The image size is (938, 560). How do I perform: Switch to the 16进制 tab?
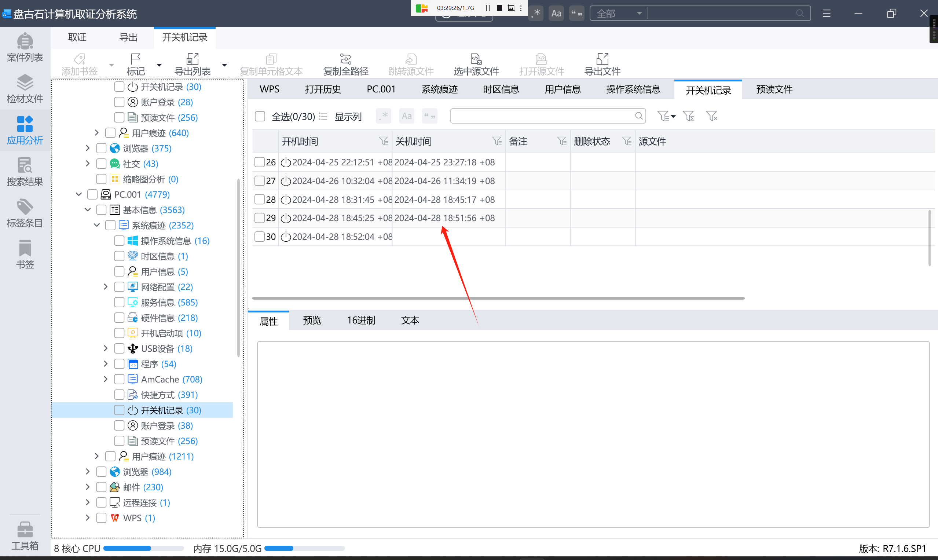361,321
